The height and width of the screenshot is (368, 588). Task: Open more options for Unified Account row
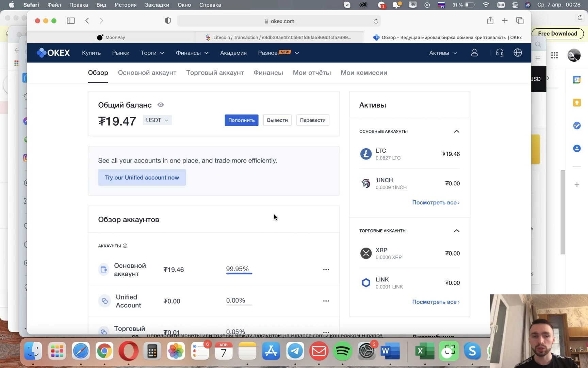(x=326, y=301)
